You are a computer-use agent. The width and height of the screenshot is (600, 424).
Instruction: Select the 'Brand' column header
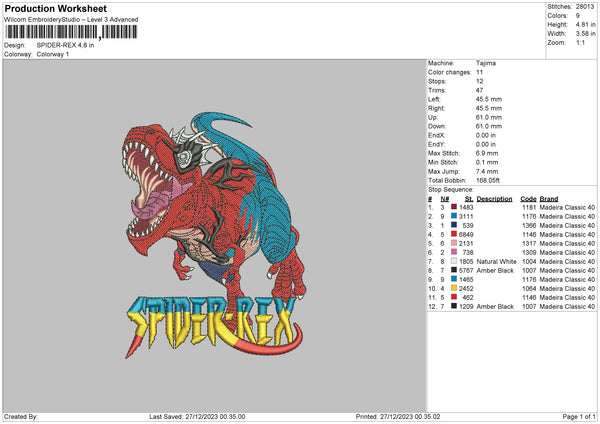[x=549, y=199]
